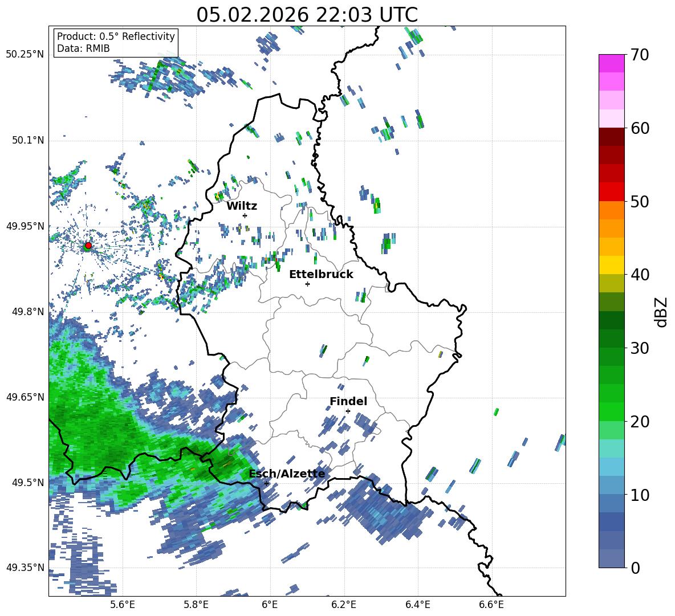
Task: Click the Esch/Alzette station cross marker
Action: [266, 483]
